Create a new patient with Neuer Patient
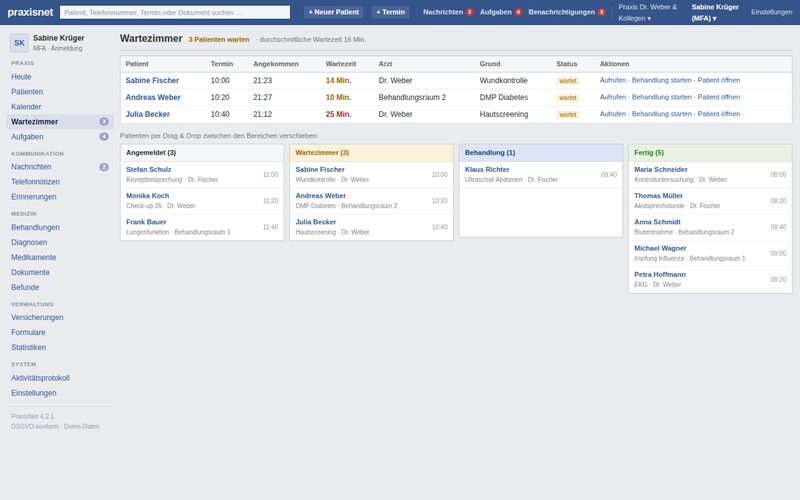This screenshot has height=500, width=800. point(334,12)
